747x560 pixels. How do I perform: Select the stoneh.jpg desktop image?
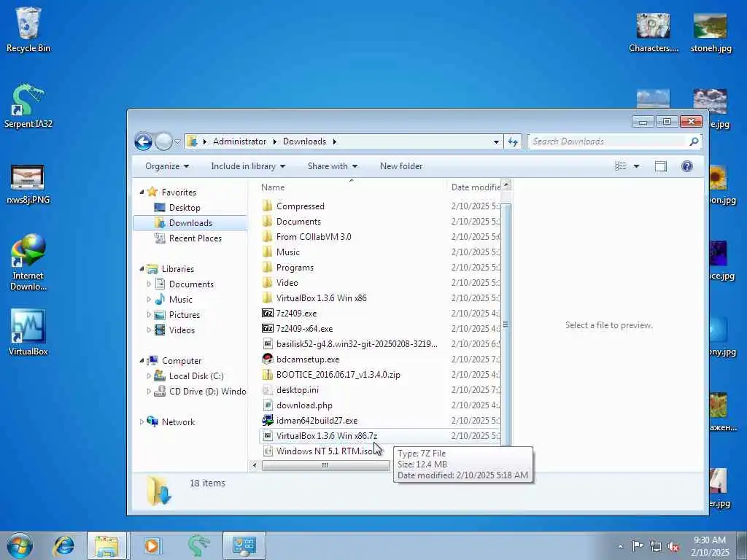(x=711, y=32)
